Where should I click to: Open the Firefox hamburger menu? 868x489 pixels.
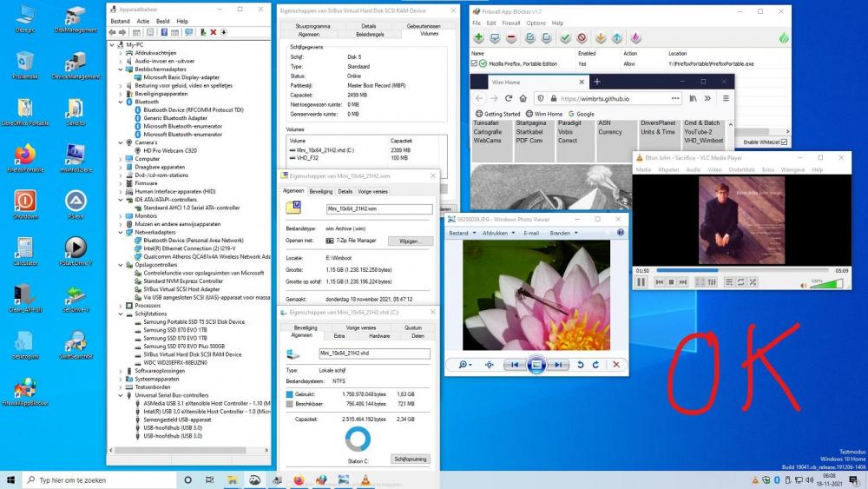pyautogui.click(x=725, y=98)
